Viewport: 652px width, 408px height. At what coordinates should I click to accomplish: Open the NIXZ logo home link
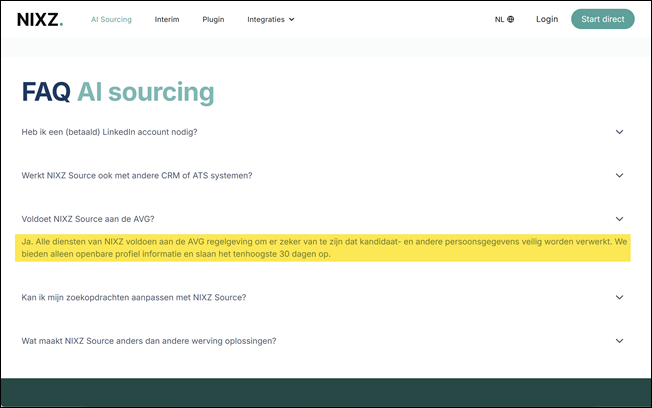[x=40, y=20]
